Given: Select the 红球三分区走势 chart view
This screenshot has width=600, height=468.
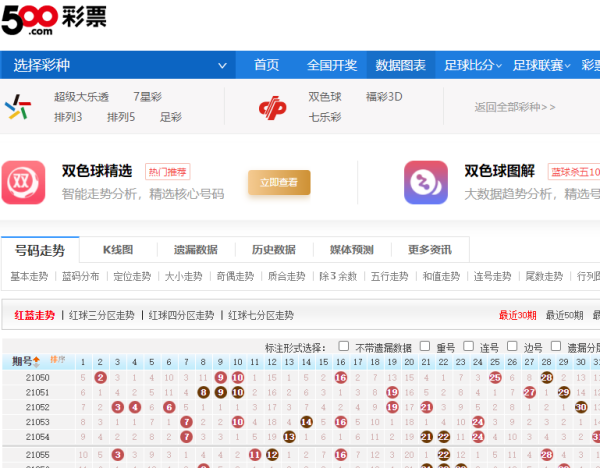Looking at the screenshot, I should 101,315.
